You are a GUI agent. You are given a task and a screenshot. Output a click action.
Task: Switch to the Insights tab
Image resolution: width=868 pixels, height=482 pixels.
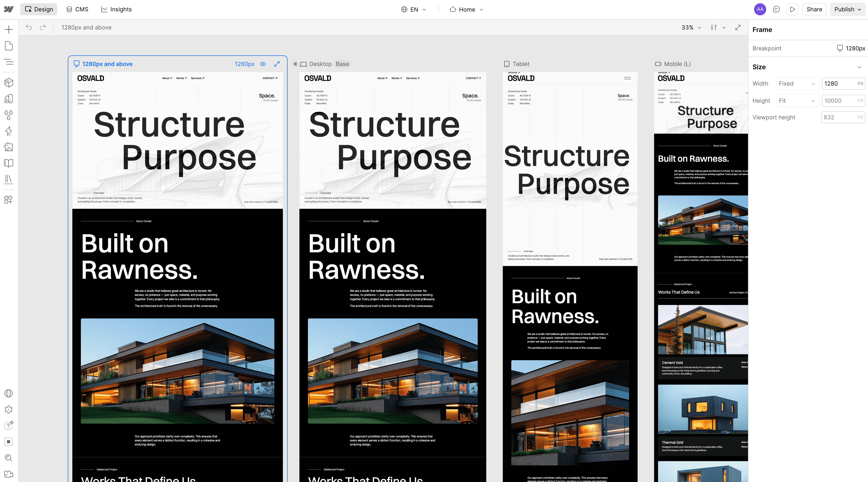point(117,9)
